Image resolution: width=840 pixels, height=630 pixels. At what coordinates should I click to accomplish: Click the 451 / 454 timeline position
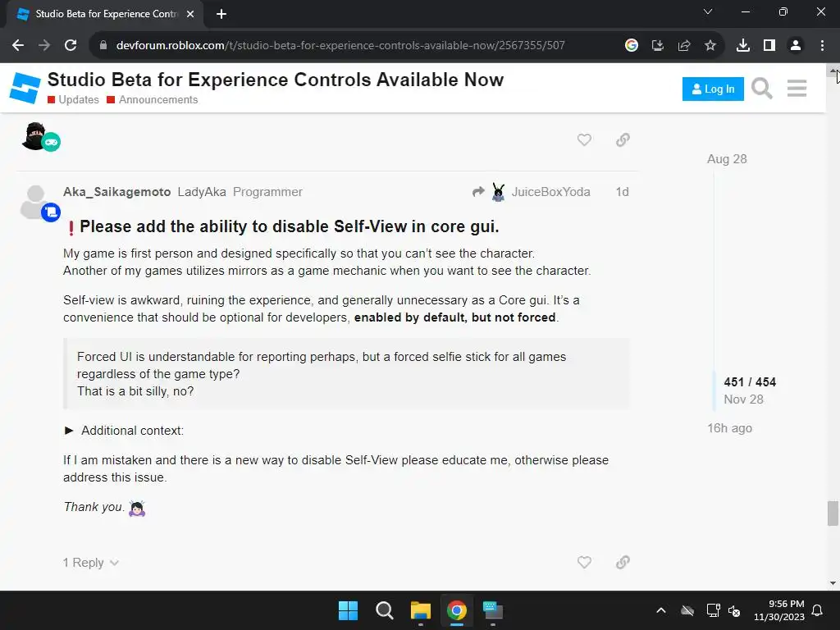pos(750,382)
